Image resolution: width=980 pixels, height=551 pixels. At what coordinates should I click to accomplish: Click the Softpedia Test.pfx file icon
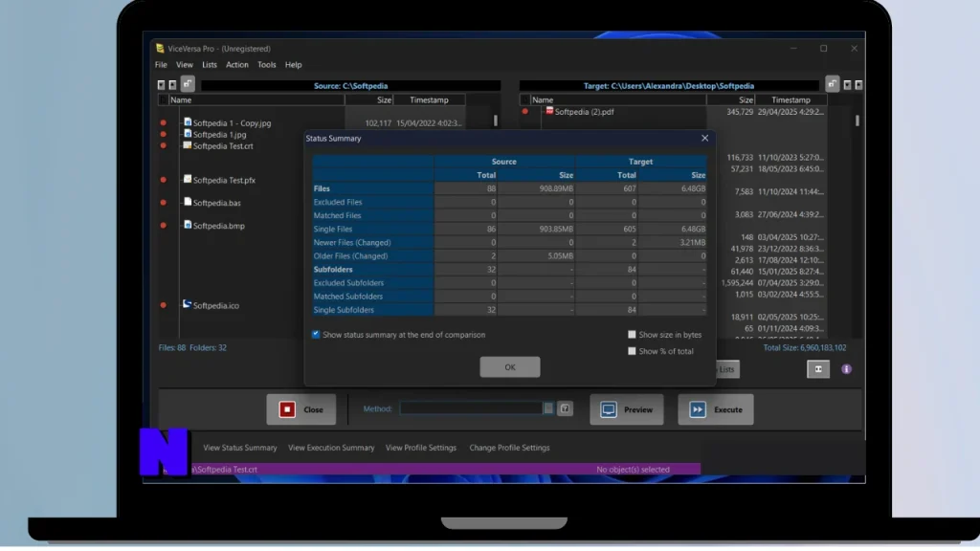point(187,179)
